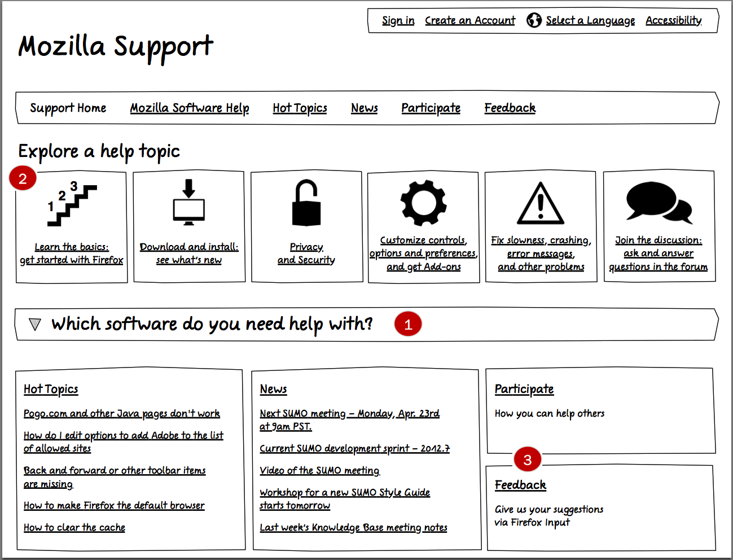Click the Mozilla Support page title

point(116,47)
